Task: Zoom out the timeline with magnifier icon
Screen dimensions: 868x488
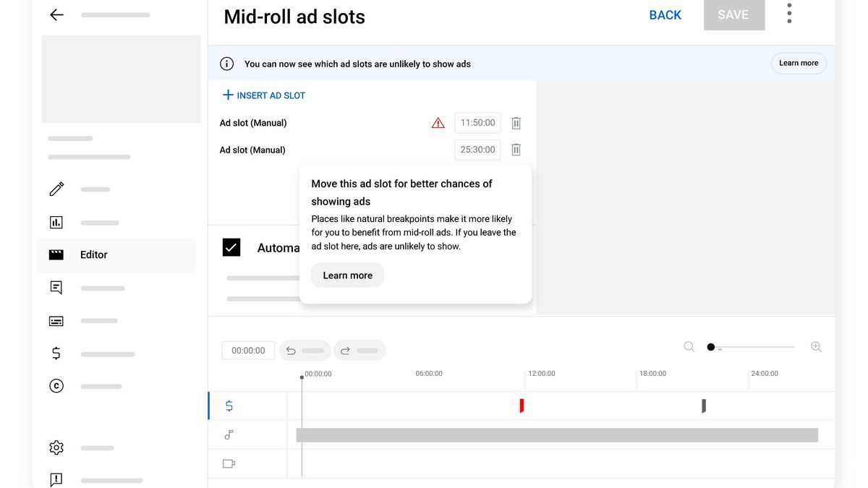Action: (689, 347)
